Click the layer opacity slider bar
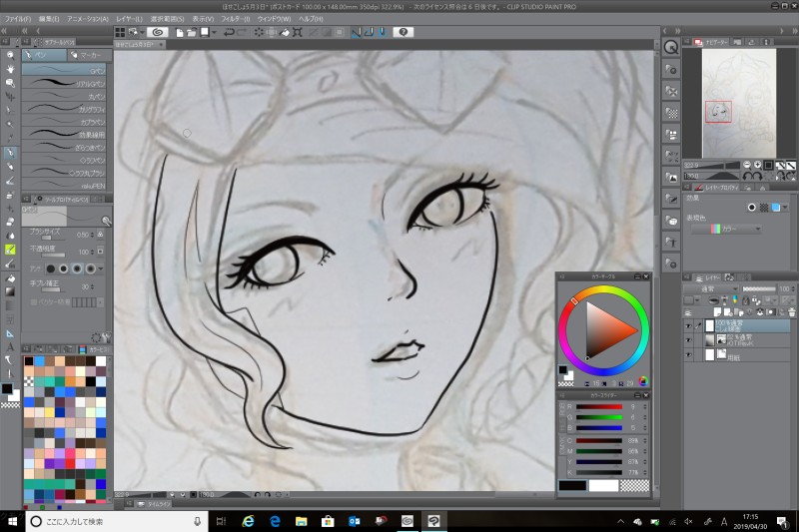The width and height of the screenshot is (799, 532). click(759, 288)
